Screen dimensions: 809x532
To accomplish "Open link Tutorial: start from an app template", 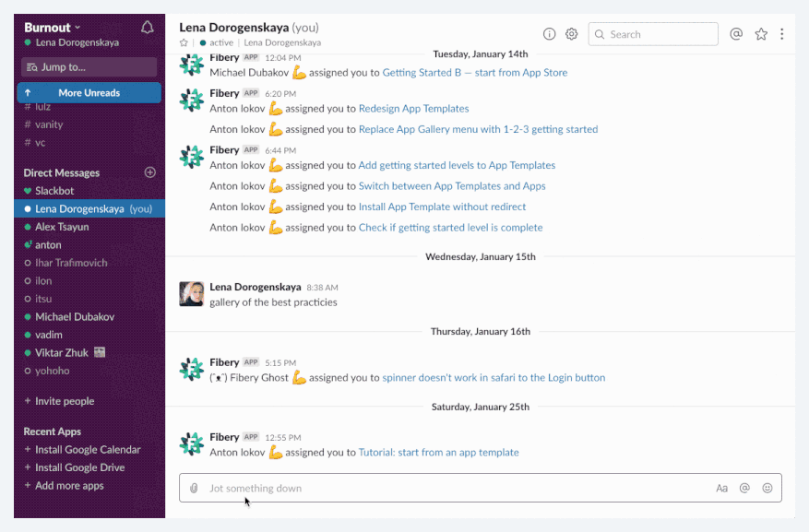I will 438,453.
